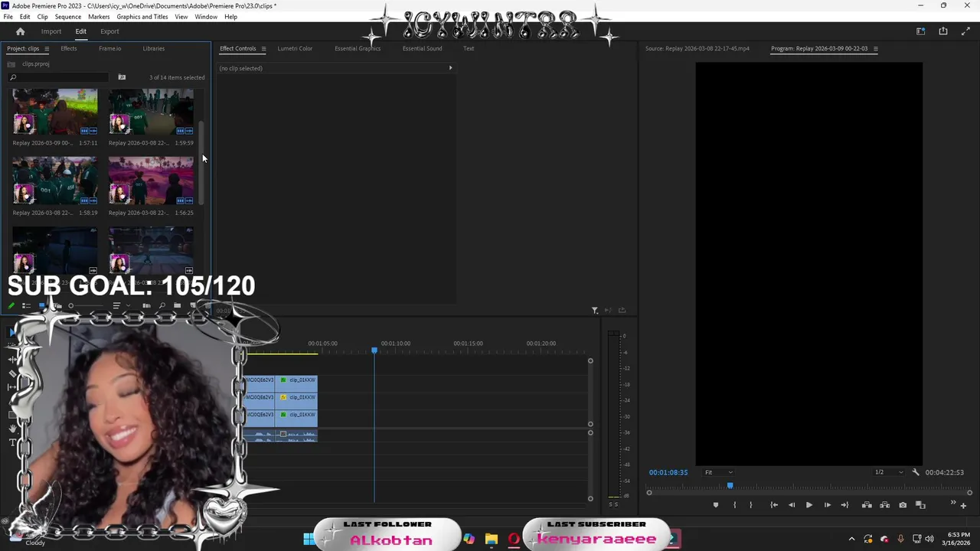
Task: Adjust the thumbnail size zoom slider
Action: tap(87, 306)
